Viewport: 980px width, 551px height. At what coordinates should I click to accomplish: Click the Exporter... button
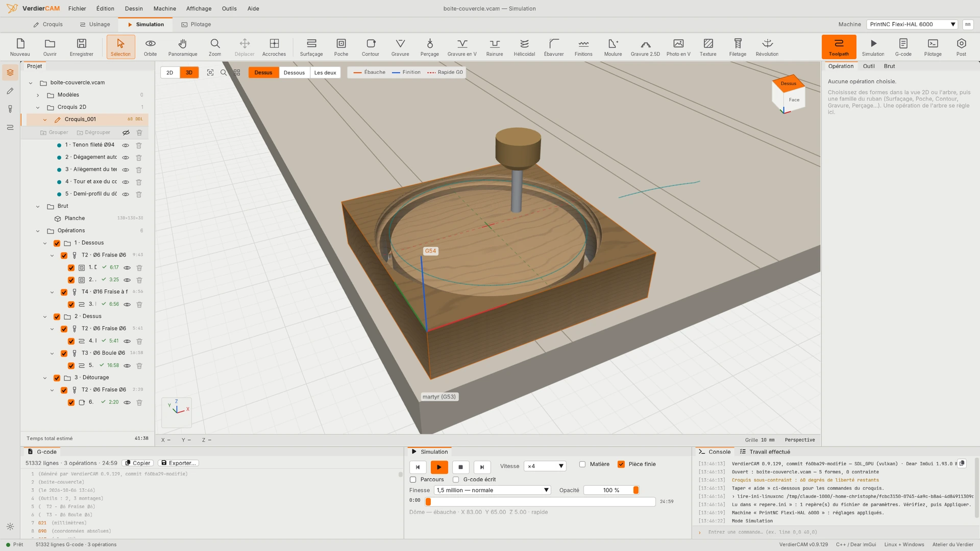tap(178, 463)
